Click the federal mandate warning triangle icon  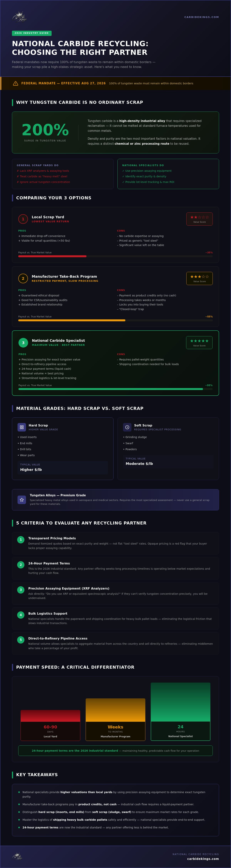(x=15, y=83)
